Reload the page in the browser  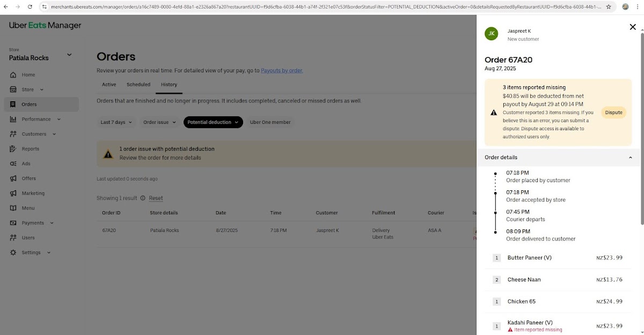pyautogui.click(x=30, y=7)
